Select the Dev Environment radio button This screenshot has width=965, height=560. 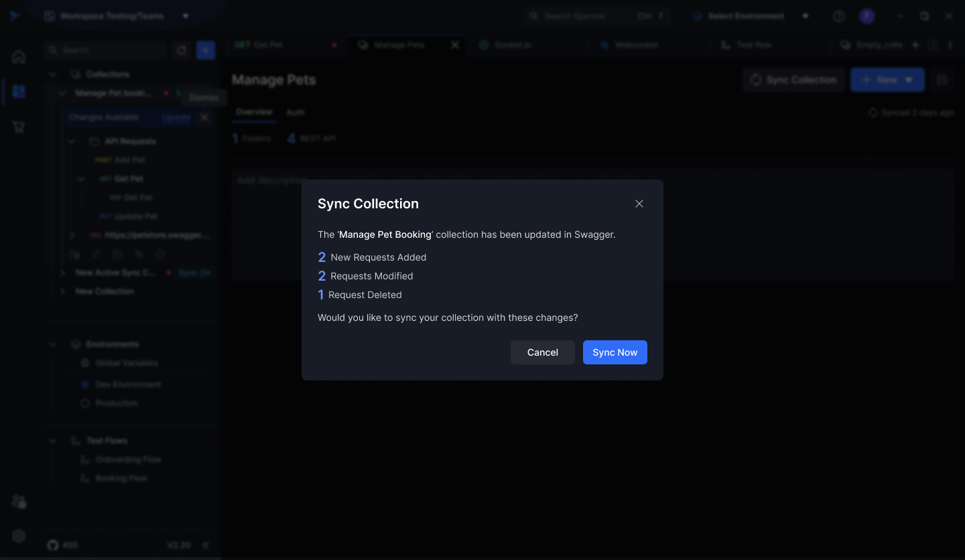85,384
